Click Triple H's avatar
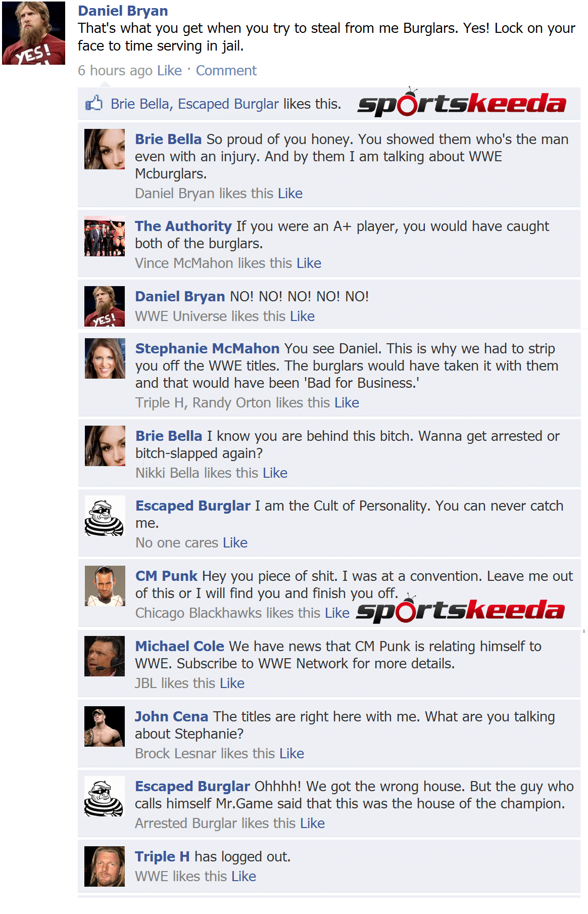 [x=105, y=866]
